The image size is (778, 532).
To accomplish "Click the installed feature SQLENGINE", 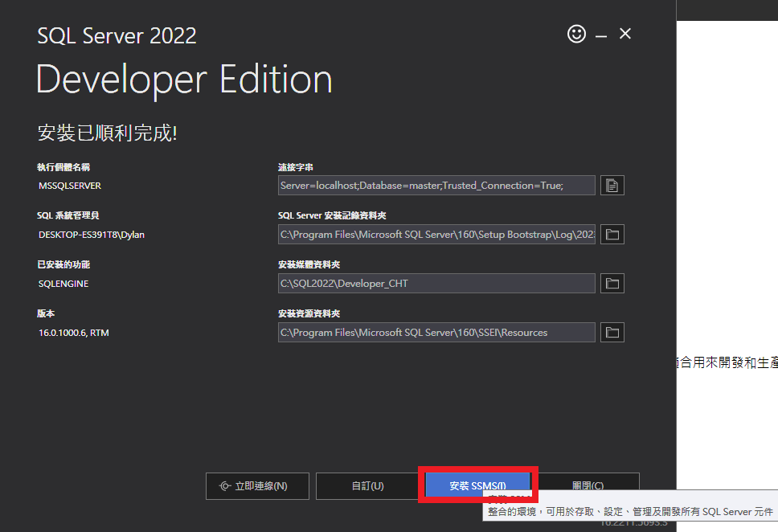I will [63, 284].
